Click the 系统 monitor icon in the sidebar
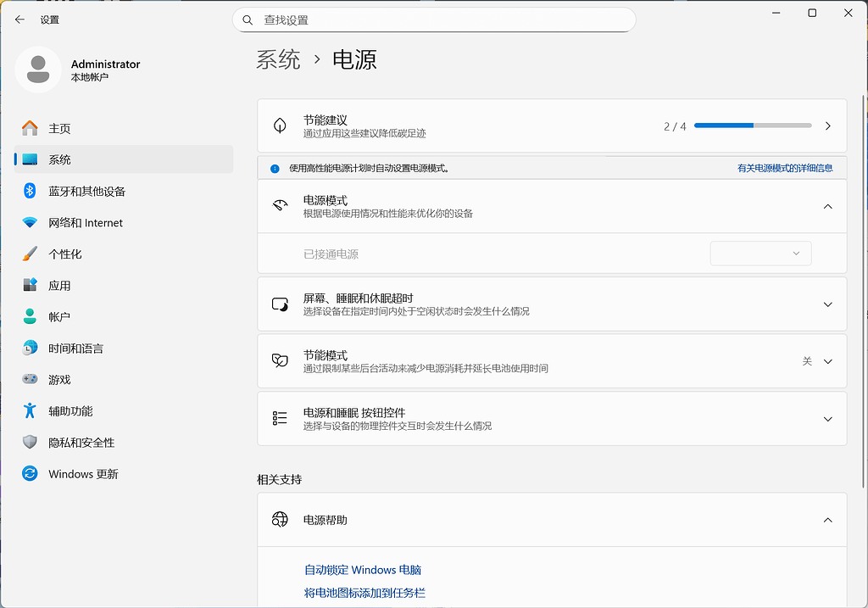The width and height of the screenshot is (868, 608). (30, 159)
